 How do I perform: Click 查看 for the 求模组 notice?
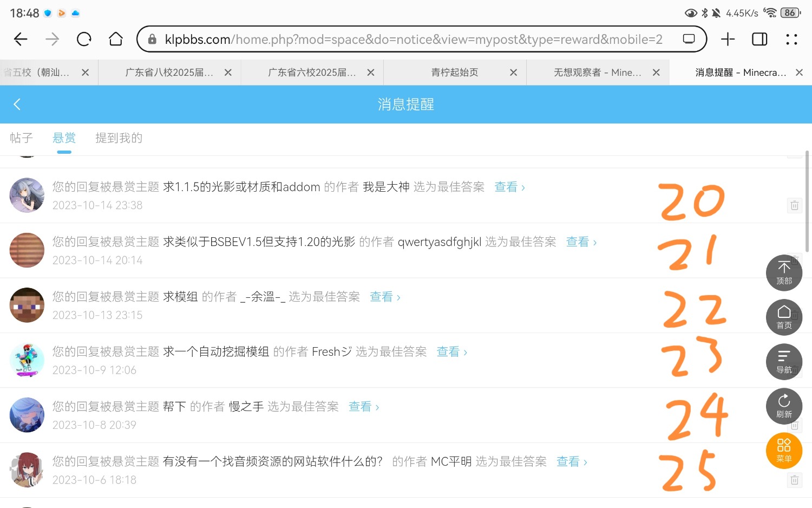[x=385, y=297]
